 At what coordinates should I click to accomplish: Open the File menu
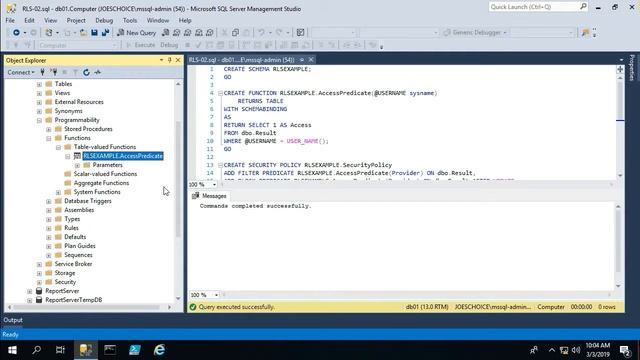click(x=10, y=20)
